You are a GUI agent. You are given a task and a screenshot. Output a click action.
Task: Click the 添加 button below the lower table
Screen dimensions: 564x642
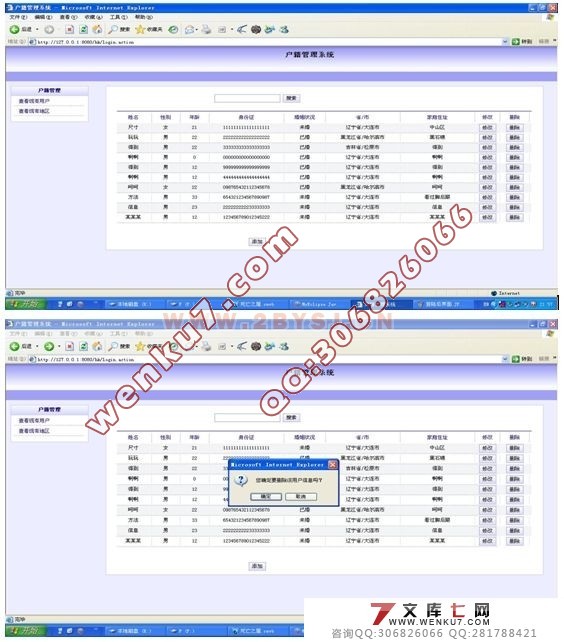pyautogui.click(x=257, y=566)
